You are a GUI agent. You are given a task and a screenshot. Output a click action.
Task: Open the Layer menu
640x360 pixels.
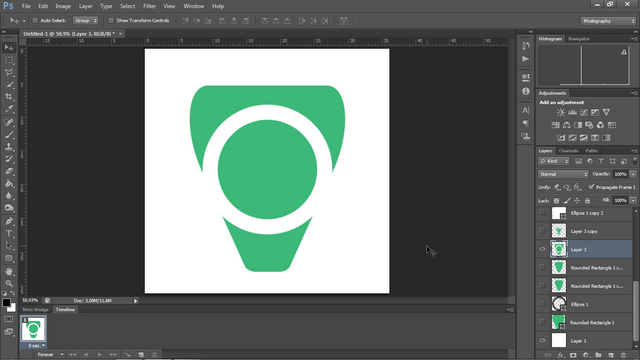click(x=85, y=6)
